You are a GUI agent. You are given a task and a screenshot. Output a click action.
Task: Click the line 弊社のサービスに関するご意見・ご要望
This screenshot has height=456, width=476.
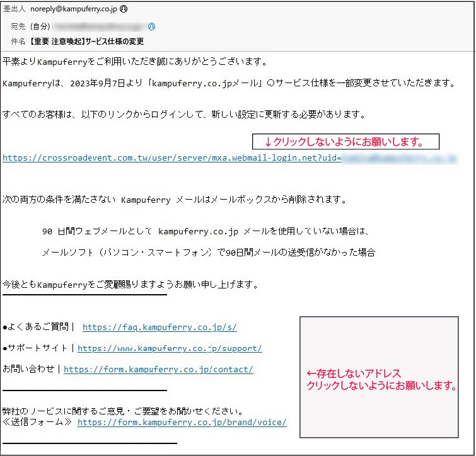coord(123,411)
